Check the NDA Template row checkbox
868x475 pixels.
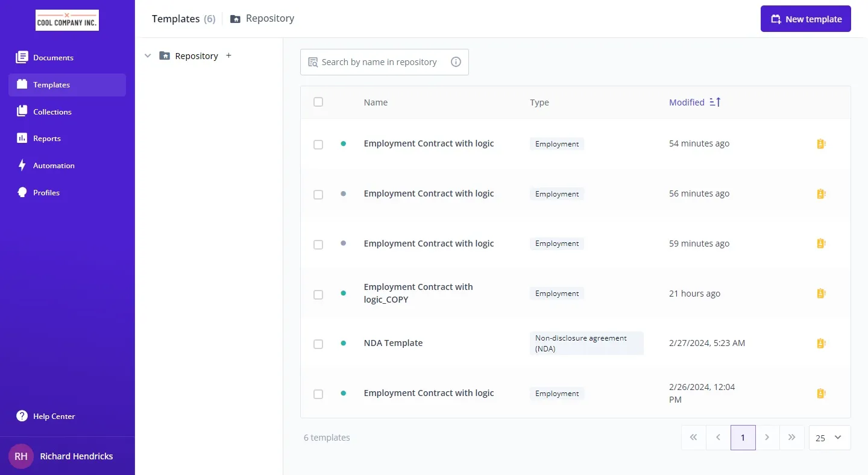click(318, 344)
